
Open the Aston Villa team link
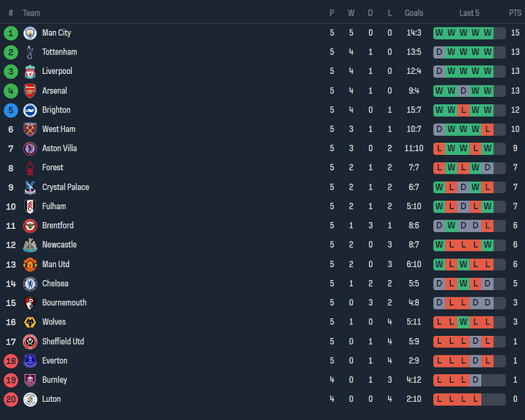(x=60, y=148)
